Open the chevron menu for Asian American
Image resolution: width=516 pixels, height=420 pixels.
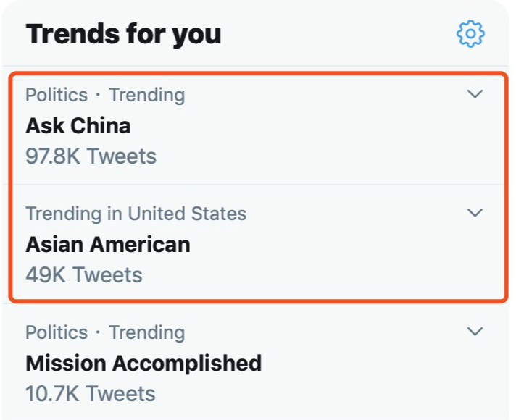(x=475, y=213)
